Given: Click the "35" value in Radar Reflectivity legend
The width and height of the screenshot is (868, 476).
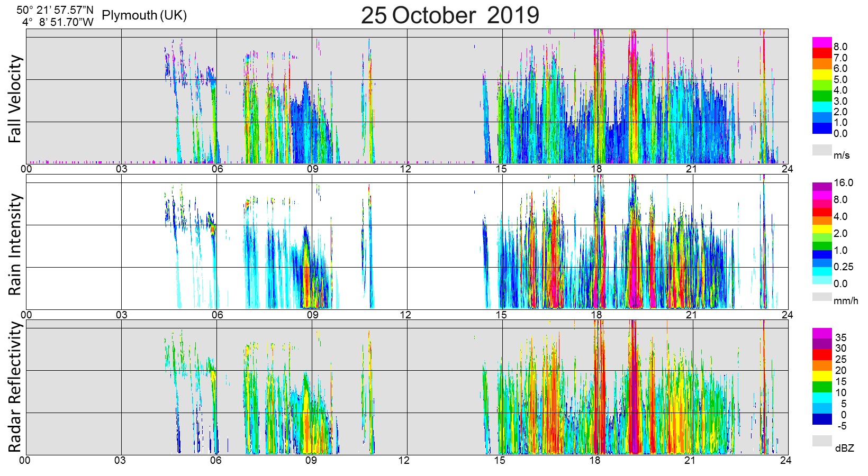Looking at the screenshot, I should pos(840,337).
